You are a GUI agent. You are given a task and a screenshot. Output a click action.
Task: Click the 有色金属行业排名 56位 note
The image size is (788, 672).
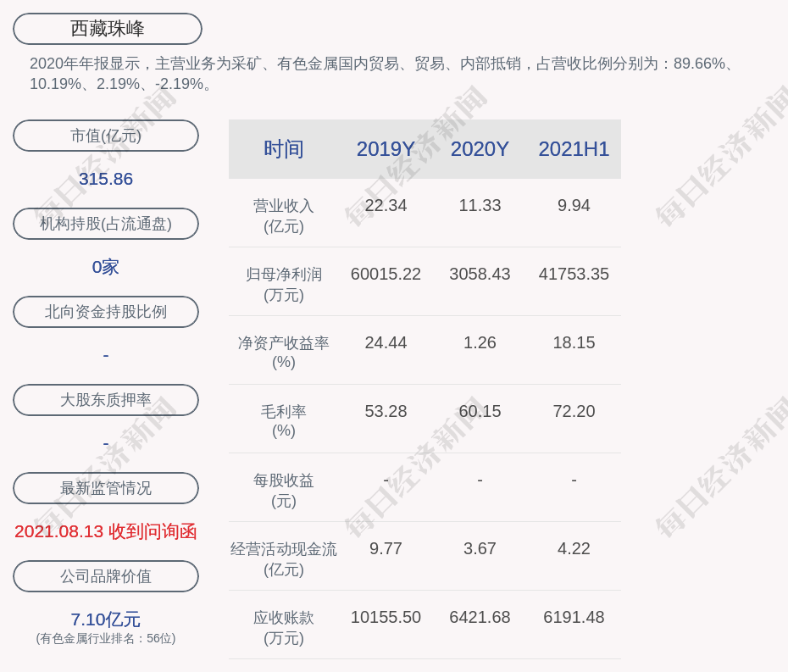coord(106,639)
